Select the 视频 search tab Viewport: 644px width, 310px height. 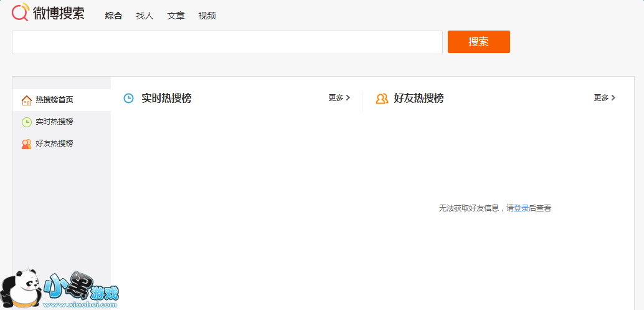pyautogui.click(x=207, y=16)
